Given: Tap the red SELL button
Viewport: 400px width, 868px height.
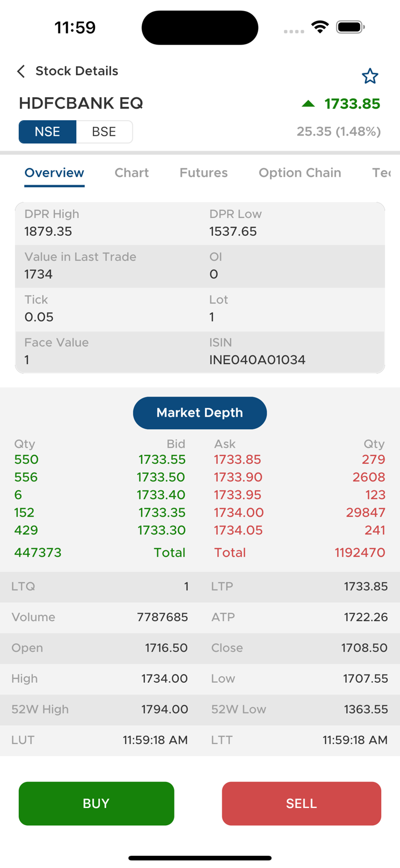Looking at the screenshot, I should [x=301, y=803].
